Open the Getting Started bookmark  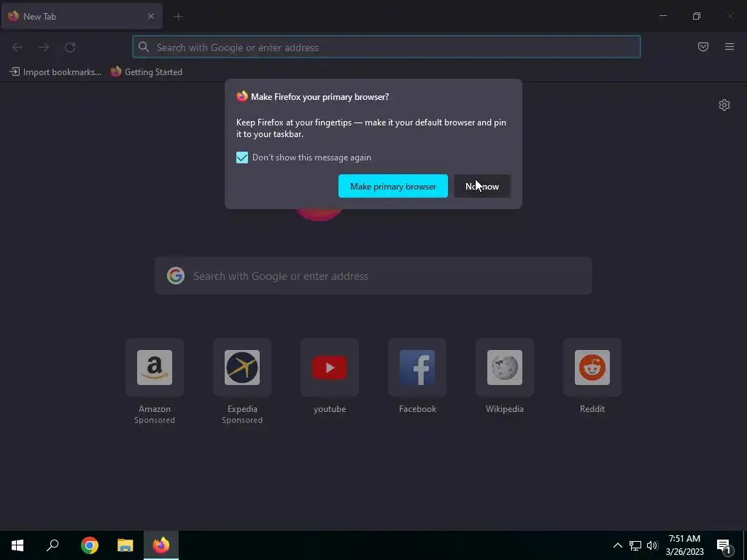coord(147,72)
